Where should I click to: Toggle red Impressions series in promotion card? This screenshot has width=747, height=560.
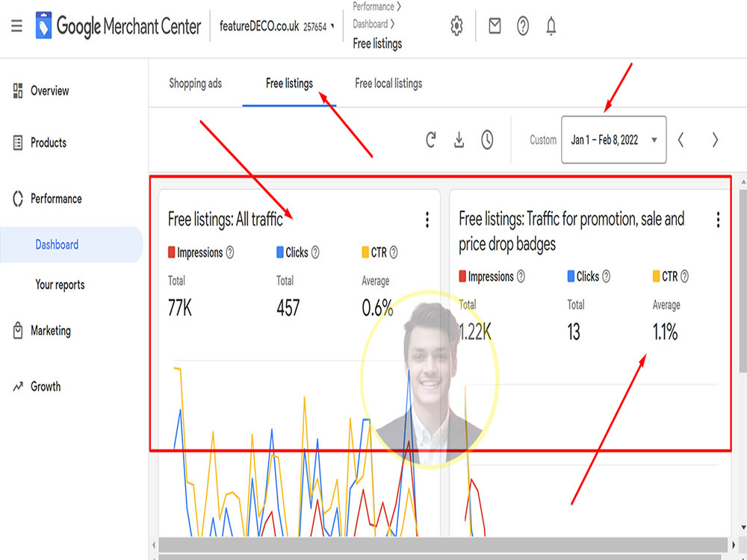462,276
